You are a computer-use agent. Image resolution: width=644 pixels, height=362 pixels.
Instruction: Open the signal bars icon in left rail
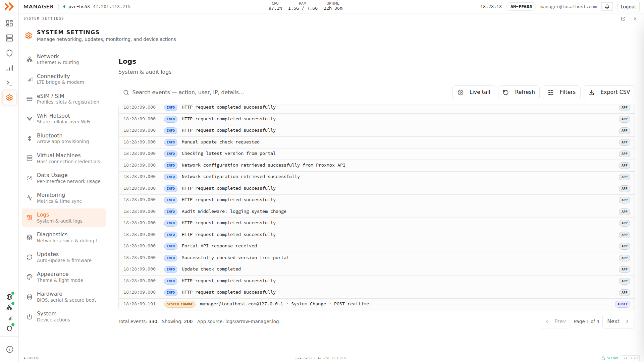pyautogui.click(x=9, y=68)
